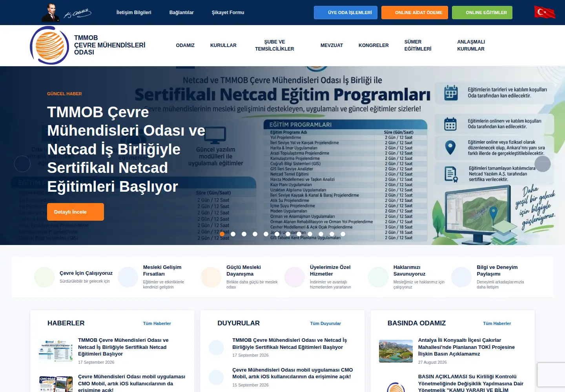Click the Üyelerimize Özel Hizmetler round icon
This screenshot has width=565, height=392.
[295, 277]
